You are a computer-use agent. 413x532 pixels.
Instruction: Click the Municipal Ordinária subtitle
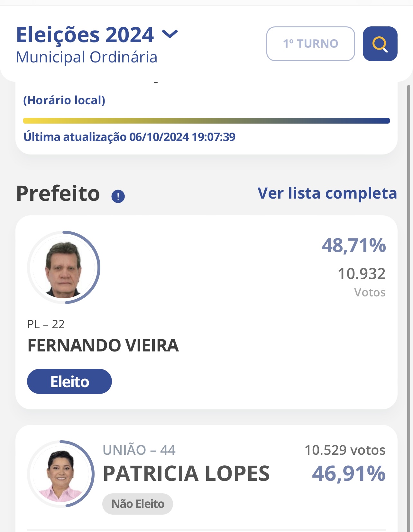point(87,57)
